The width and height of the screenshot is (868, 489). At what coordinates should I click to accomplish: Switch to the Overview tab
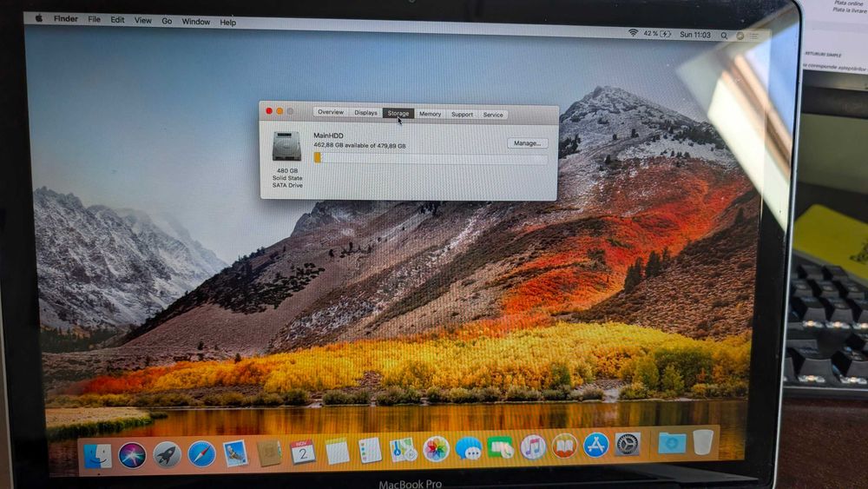pos(331,112)
